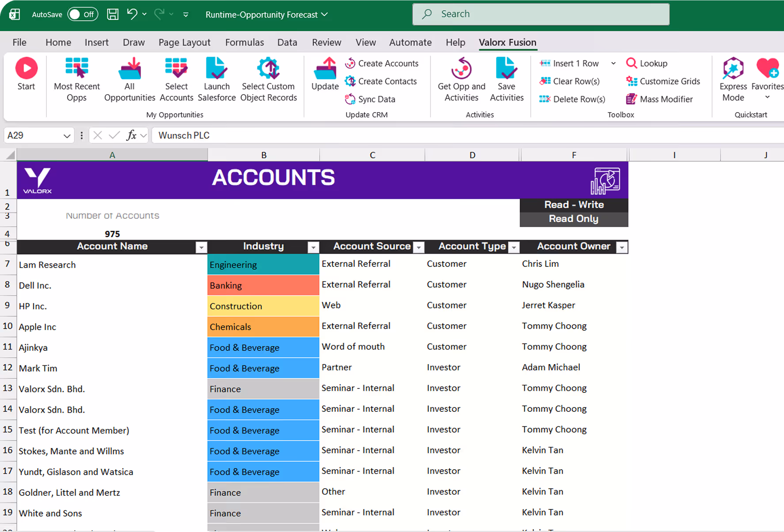Open Customize Quick Access Toolbar menu
Screen dimensions: 784x532
(x=186, y=15)
